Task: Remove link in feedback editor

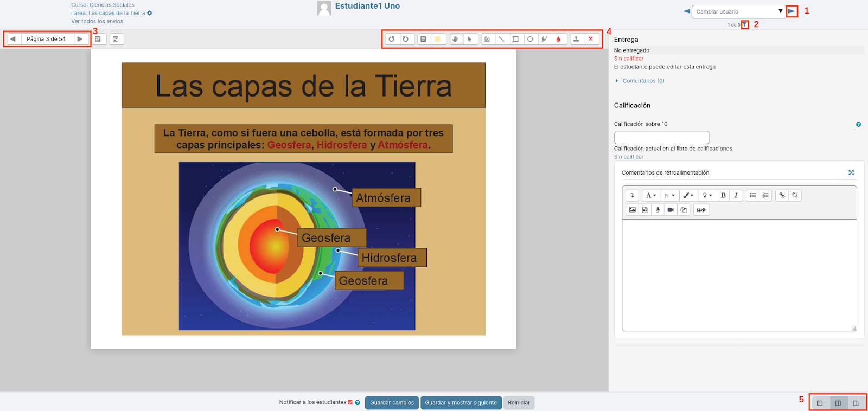Action: pyautogui.click(x=795, y=195)
